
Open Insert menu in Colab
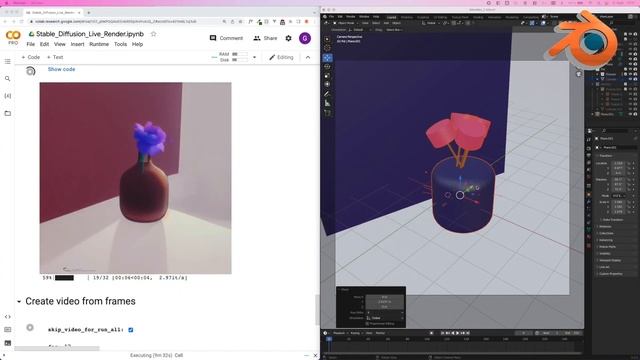coord(77,44)
